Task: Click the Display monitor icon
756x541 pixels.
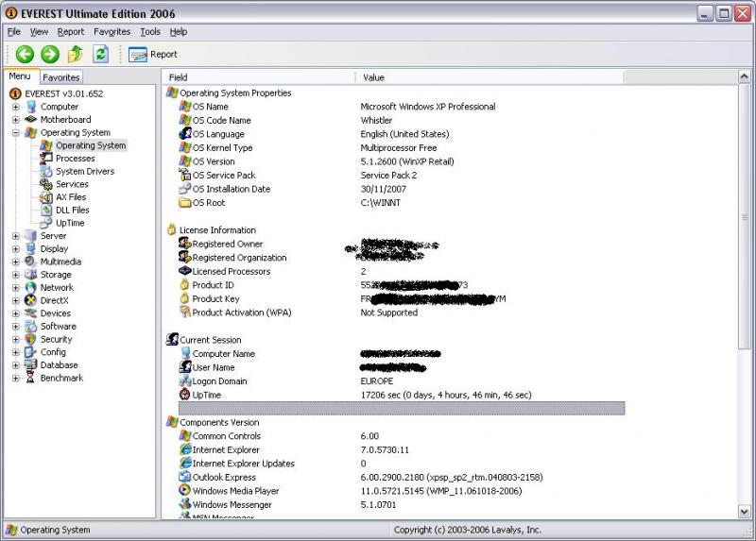Action: click(x=31, y=248)
